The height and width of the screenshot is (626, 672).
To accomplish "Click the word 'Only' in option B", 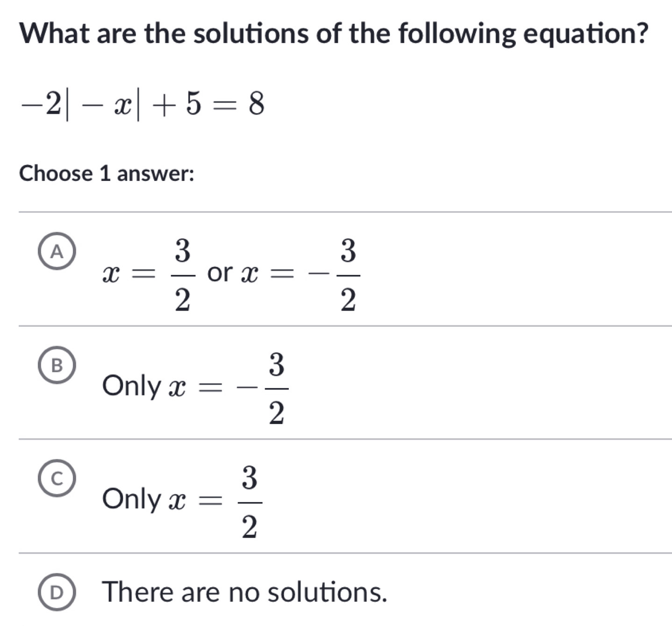I will point(131,386).
